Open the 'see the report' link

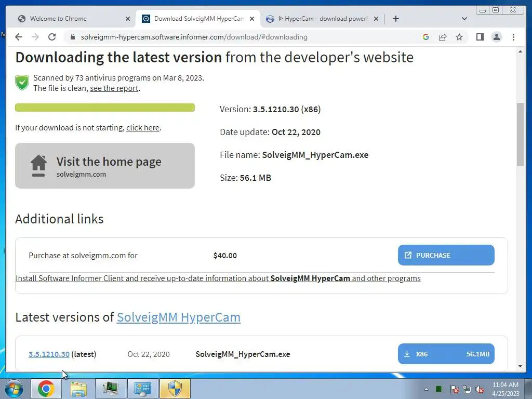114,88
